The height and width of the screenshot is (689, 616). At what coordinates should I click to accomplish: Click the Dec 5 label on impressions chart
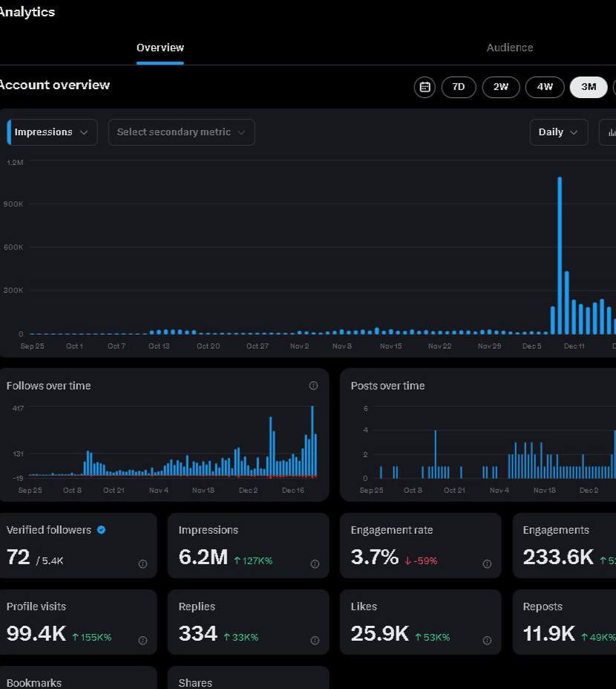coord(531,346)
